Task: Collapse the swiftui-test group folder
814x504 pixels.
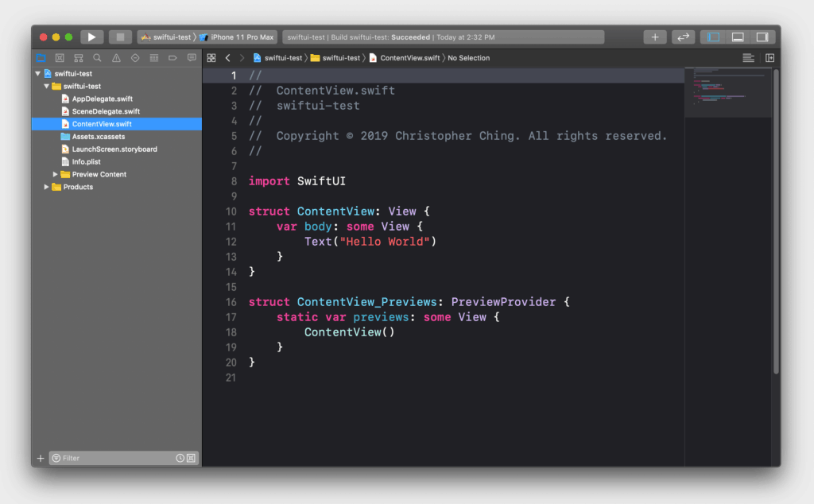Action: tap(47, 86)
